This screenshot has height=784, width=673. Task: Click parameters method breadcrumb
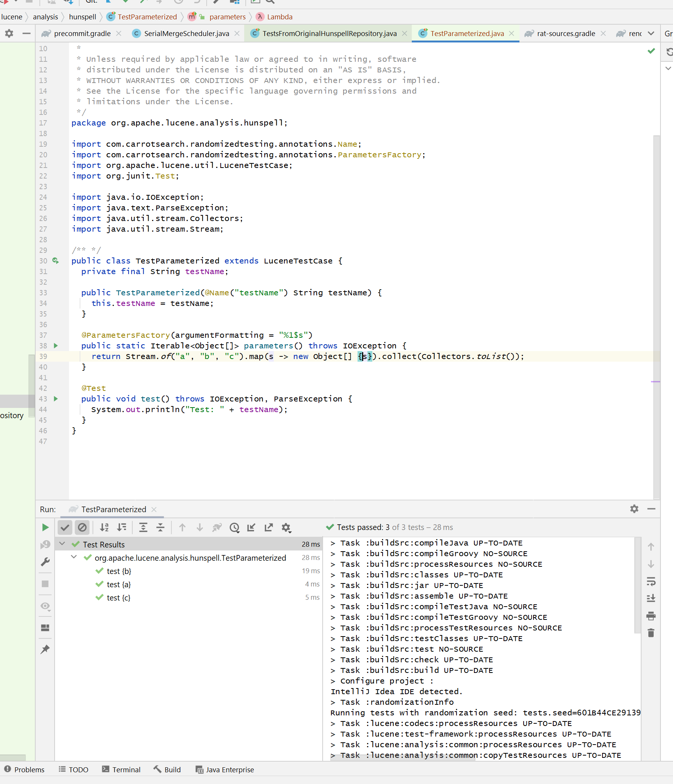[x=227, y=17]
